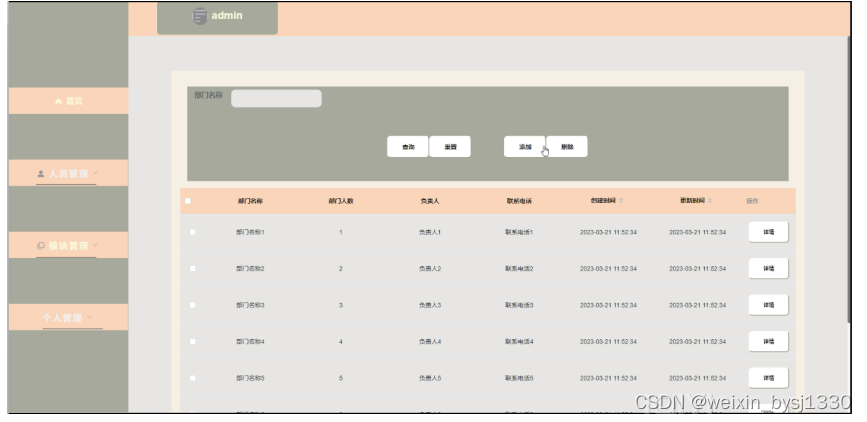Tick the select-all checkbox in table header

187,201
